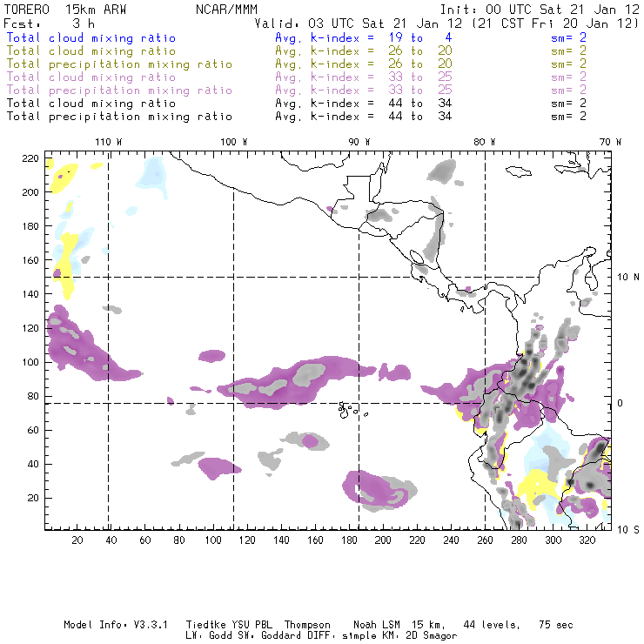The width and height of the screenshot is (644, 644).
Task: Click the '80 W' longitude label
Action: coord(485,142)
